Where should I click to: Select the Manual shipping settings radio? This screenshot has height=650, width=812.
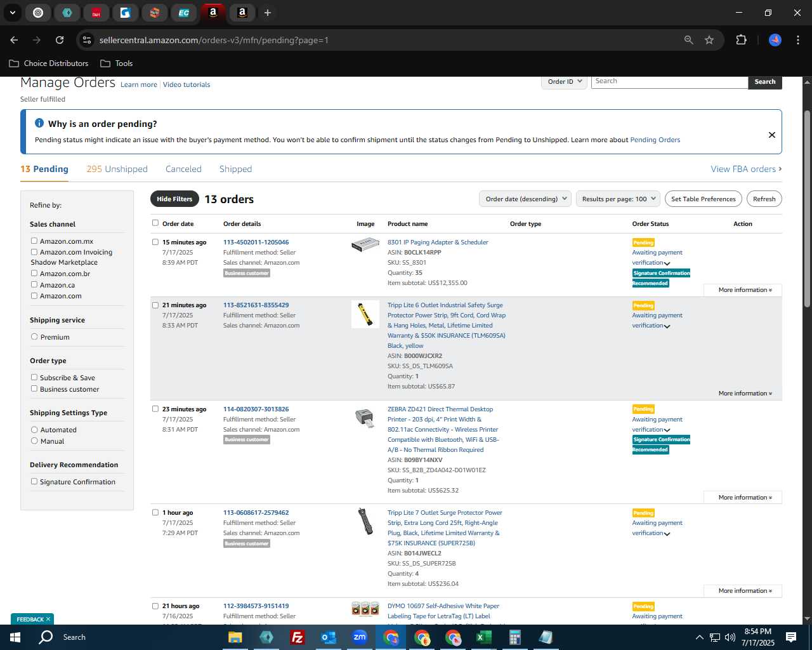coord(34,441)
